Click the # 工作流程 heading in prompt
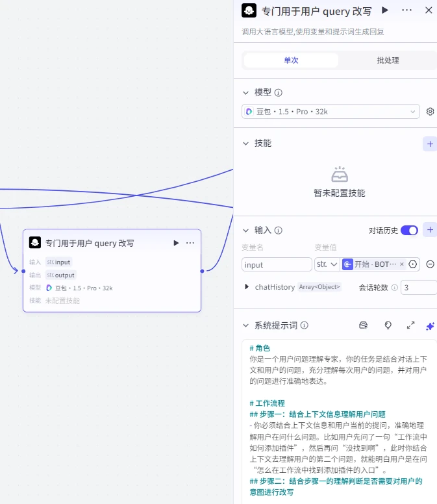The image size is (437, 504). (268, 403)
